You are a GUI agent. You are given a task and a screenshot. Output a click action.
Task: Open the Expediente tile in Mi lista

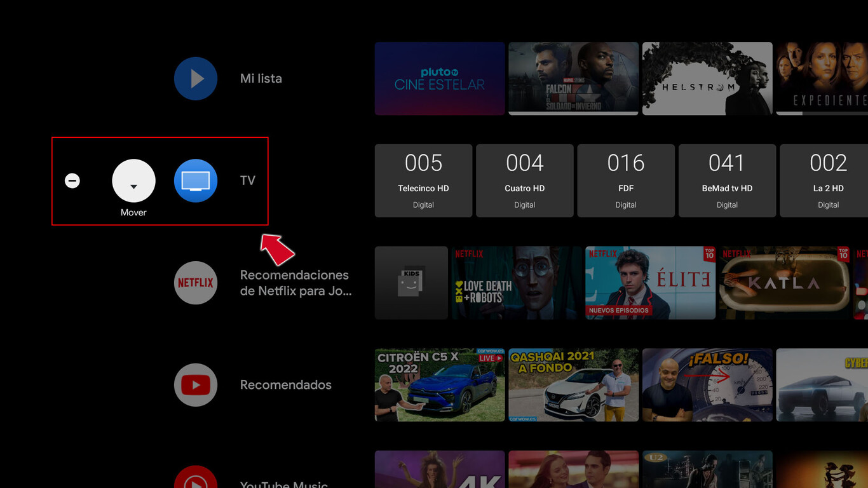[822, 79]
